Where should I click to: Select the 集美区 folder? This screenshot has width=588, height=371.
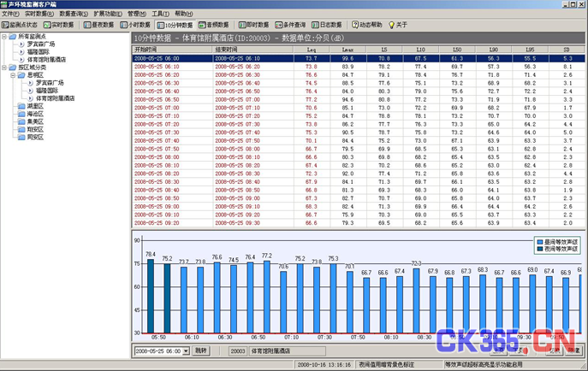point(35,121)
